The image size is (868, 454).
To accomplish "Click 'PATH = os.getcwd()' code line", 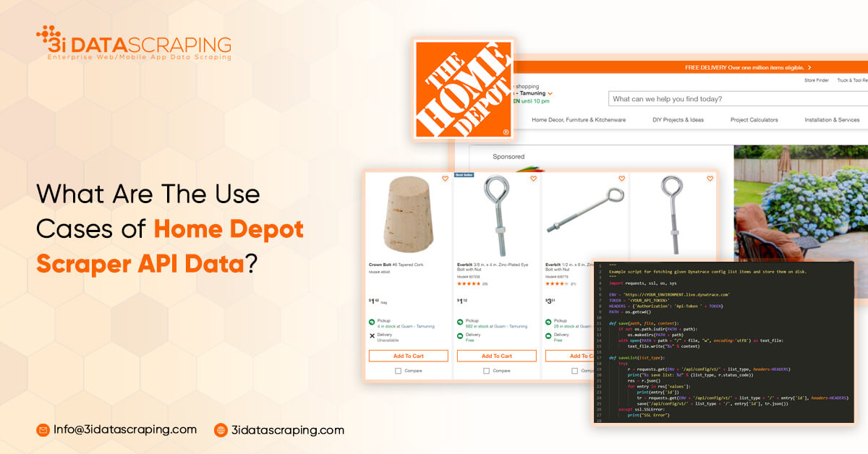I will pyautogui.click(x=630, y=312).
